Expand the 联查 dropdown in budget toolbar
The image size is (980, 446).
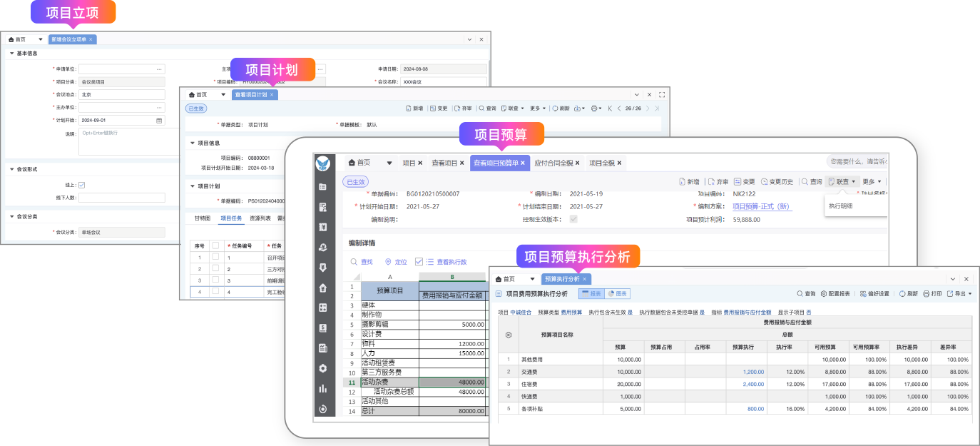[x=842, y=182]
